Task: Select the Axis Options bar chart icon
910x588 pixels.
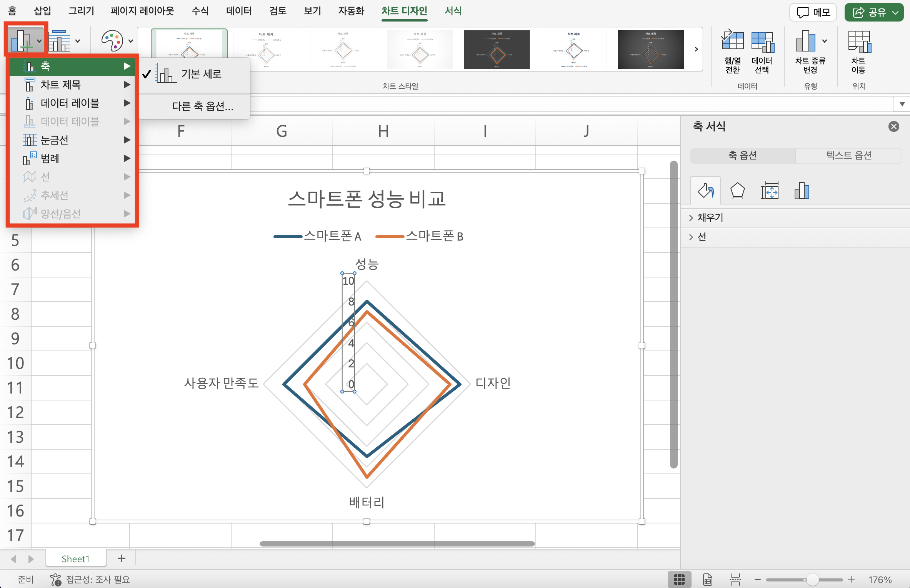Action: click(802, 191)
